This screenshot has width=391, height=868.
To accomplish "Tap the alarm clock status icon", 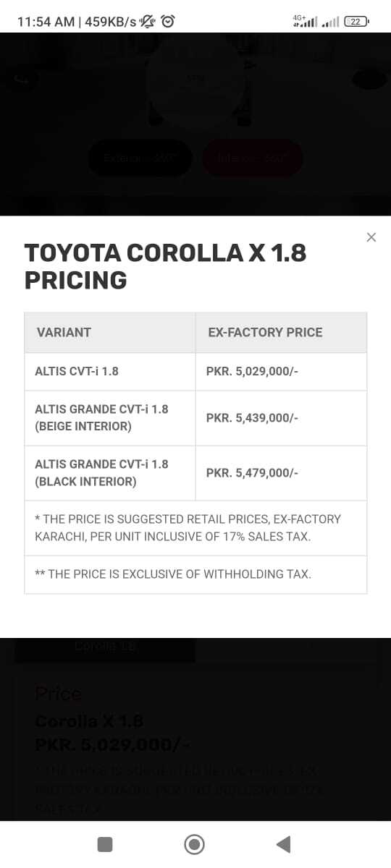I will (x=168, y=22).
